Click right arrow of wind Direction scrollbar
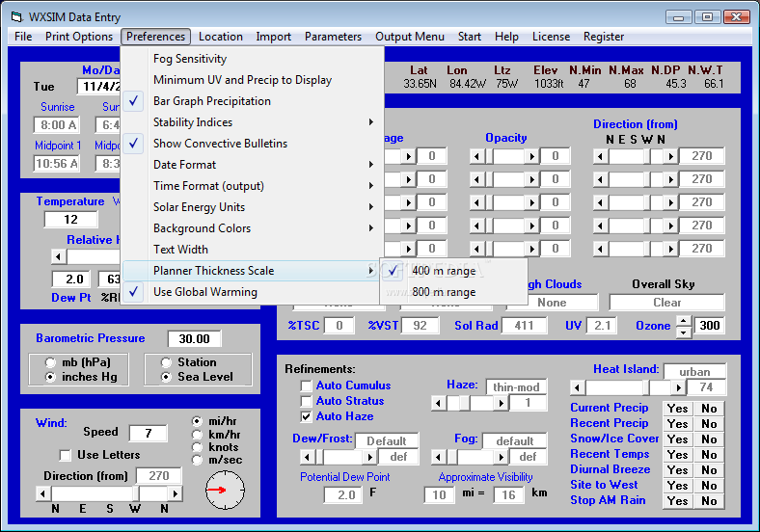The width and height of the screenshot is (760, 532). (x=175, y=493)
